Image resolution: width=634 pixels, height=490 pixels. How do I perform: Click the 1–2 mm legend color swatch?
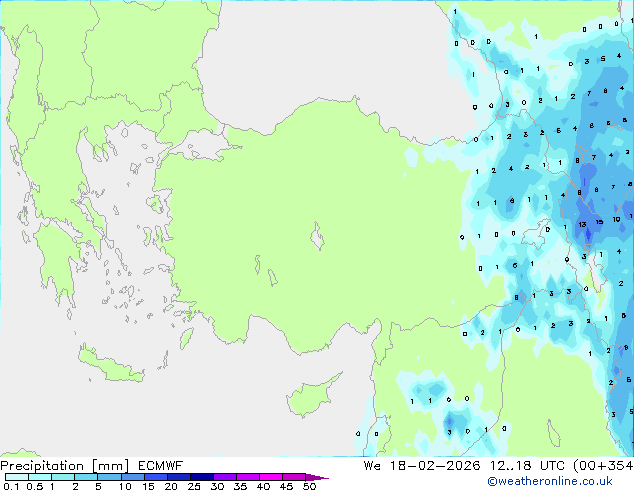coord(63,477)
